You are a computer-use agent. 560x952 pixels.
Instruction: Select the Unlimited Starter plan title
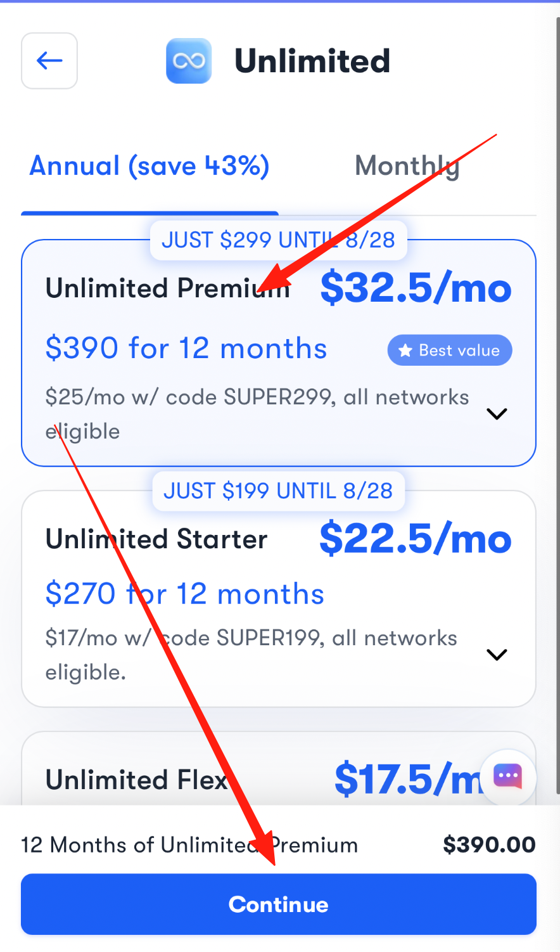click(156, 539)
